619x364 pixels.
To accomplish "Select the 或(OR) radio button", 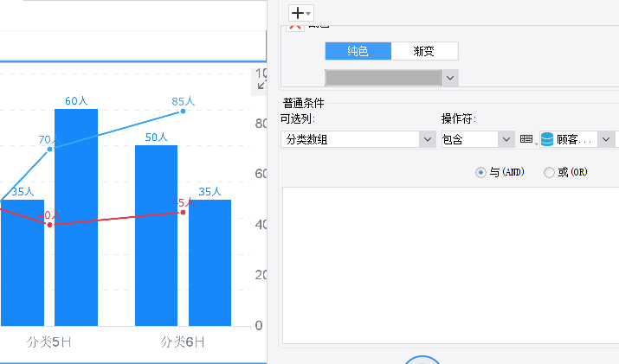I will (x=549, y=172).
